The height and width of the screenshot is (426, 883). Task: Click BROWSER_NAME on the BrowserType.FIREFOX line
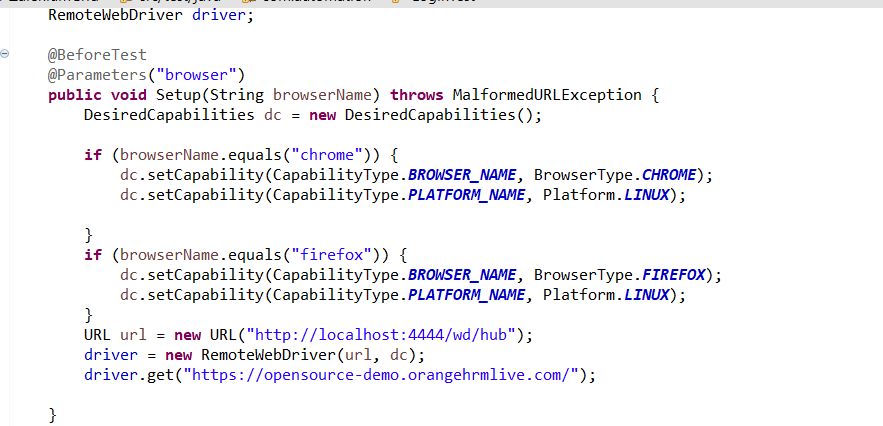coord(462,276)
